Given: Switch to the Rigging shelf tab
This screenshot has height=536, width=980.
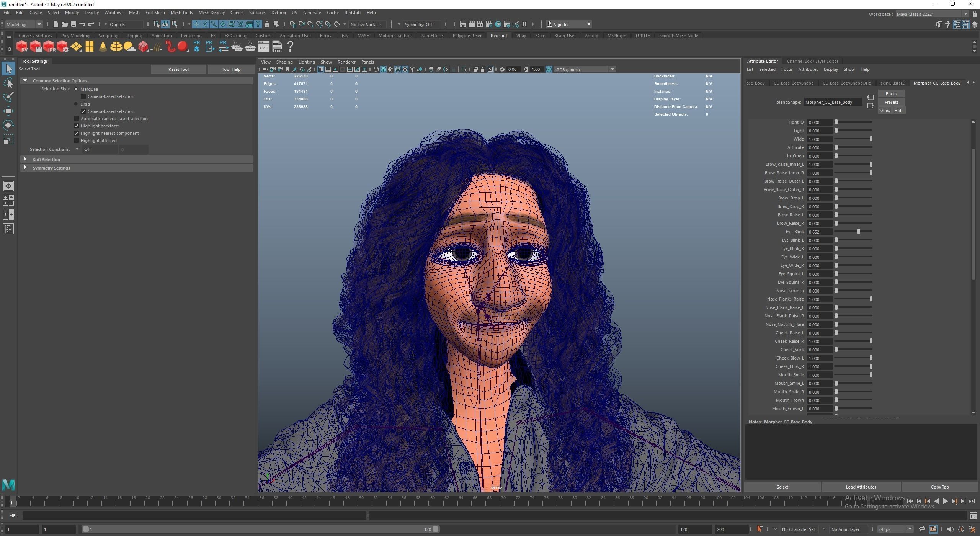Looking at the screenshot, I should point(134,36).
